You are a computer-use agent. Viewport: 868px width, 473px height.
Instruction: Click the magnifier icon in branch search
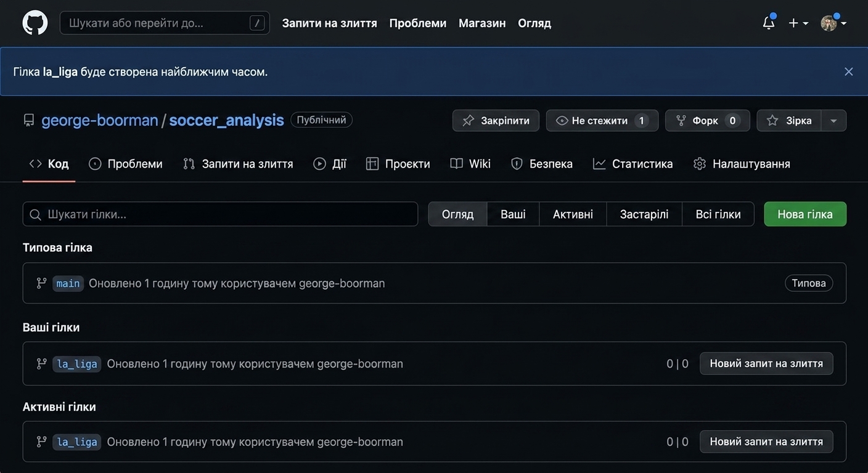[x=36, y=215]
